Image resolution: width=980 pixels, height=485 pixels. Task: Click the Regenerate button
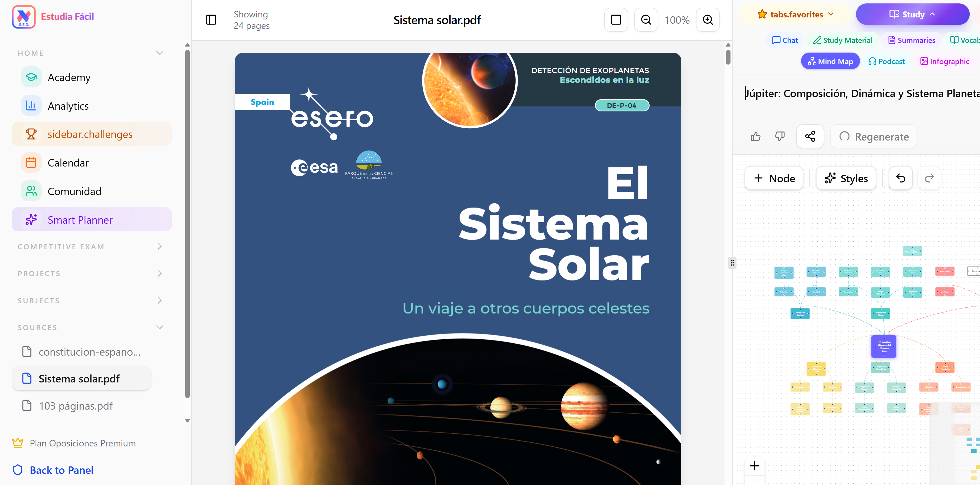click(873, 137)
